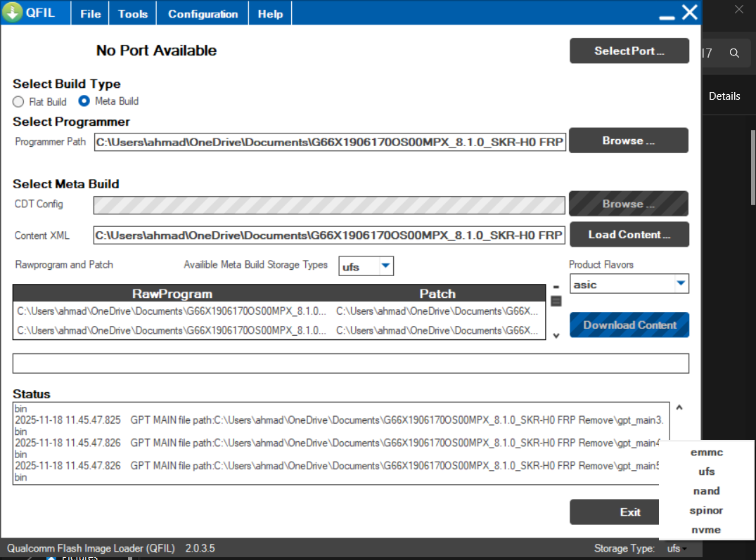
Task: Select the Meta Build radio button
Action: pyautogui.click(x=83, y=101)
